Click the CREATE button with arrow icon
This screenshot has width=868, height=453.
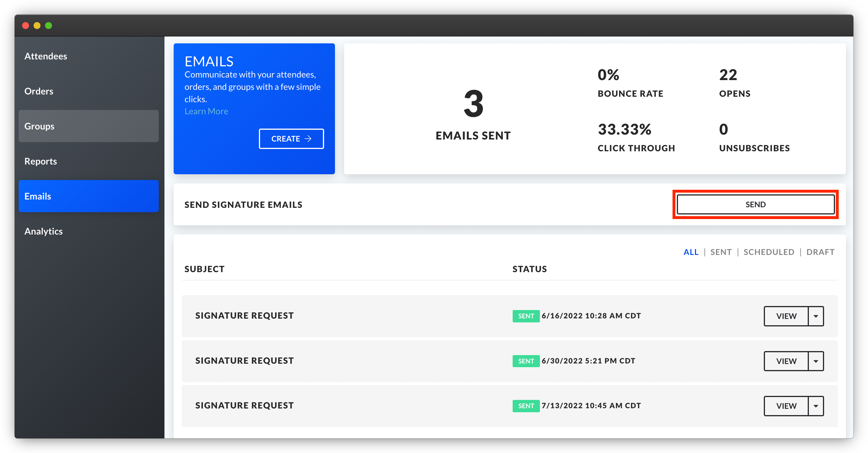291,139
